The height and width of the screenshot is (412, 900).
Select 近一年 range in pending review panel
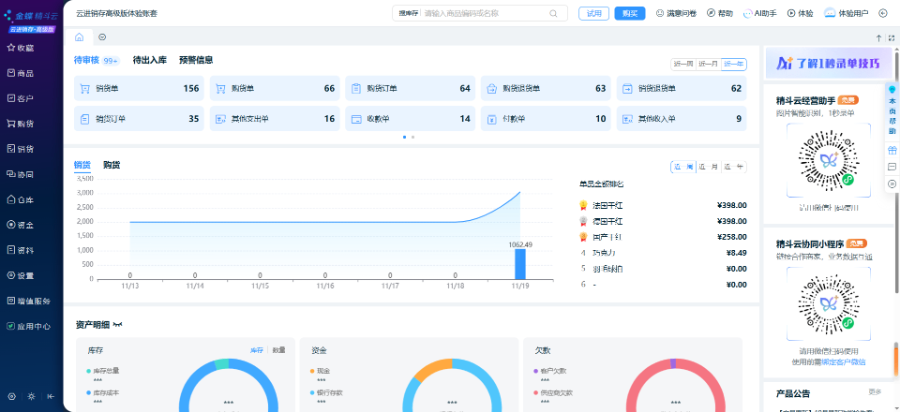click(734, 64)
